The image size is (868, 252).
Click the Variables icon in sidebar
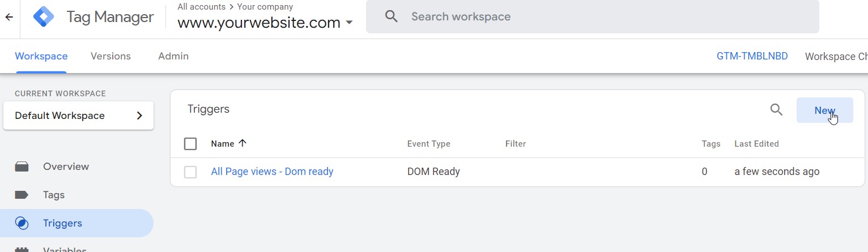(22, 250)
